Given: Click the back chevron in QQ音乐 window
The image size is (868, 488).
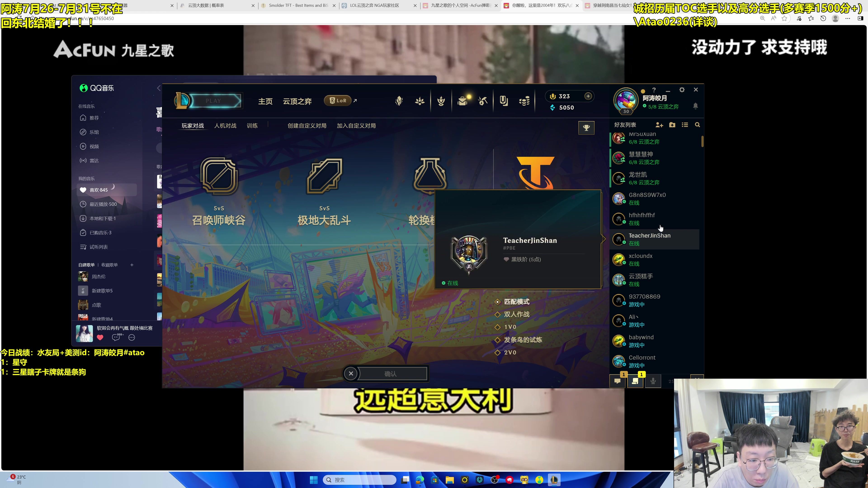Looking at the screenshot, I should click(159, 88).
